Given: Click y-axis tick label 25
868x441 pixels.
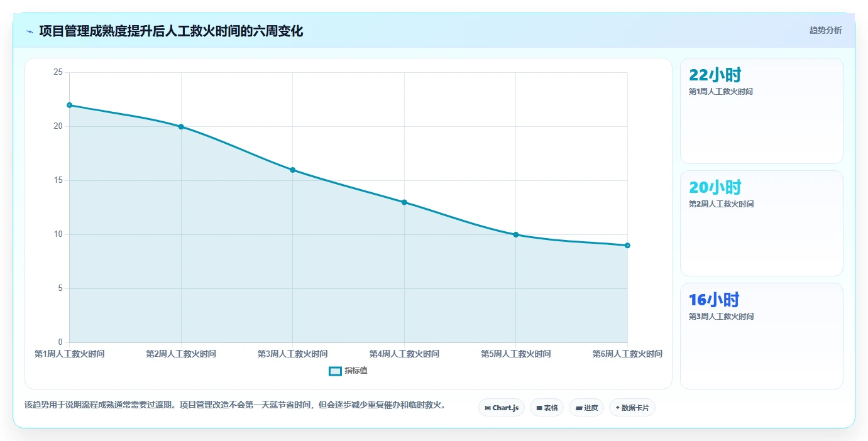Looking at the screenshot, I should point(58,72).
